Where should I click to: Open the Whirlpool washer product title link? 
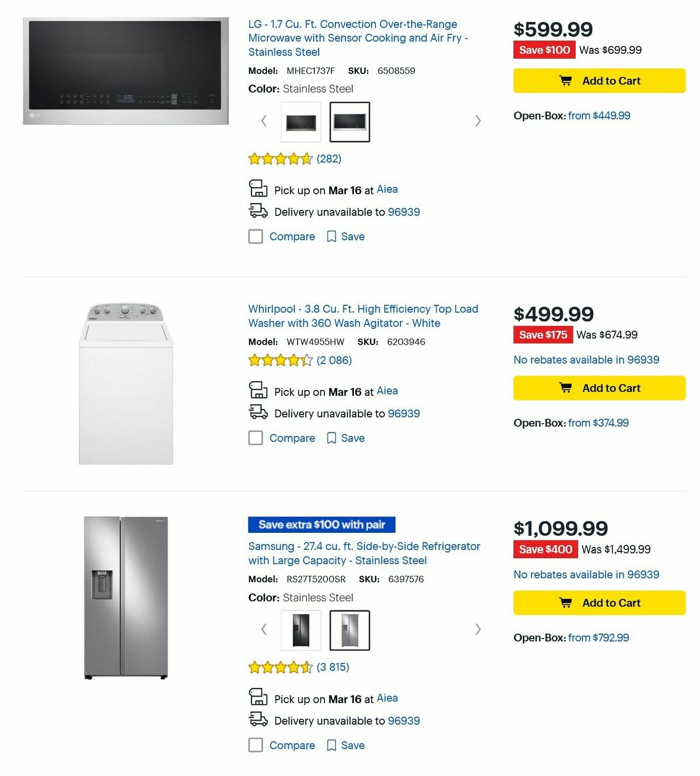pyautogui.click(x=363, y=315)
